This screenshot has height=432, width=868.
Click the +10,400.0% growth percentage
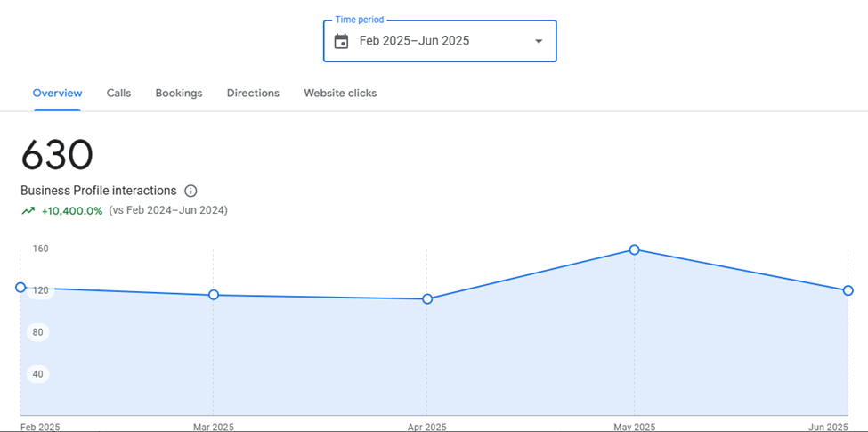(x=72, y=211)
